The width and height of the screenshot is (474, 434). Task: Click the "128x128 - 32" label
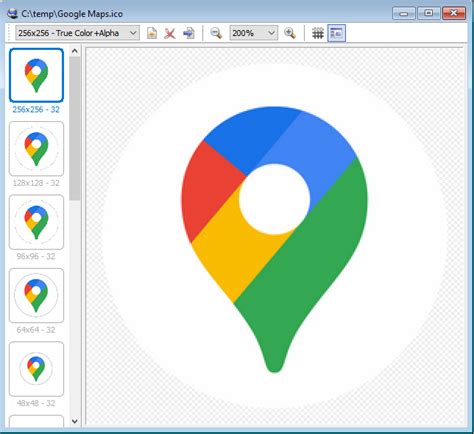coord(36,183)
